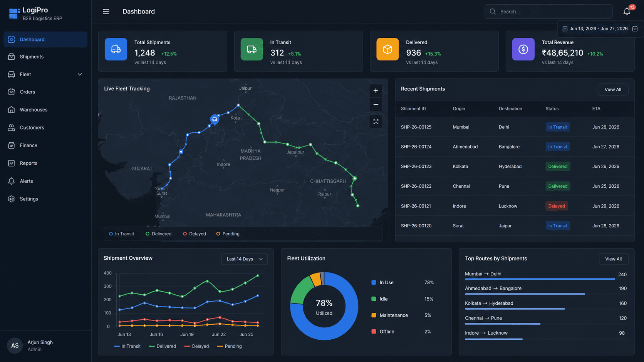Toggle Delivered map legend filter
Image resolution: width=644 pixels, height=362 pixels.
158,234
